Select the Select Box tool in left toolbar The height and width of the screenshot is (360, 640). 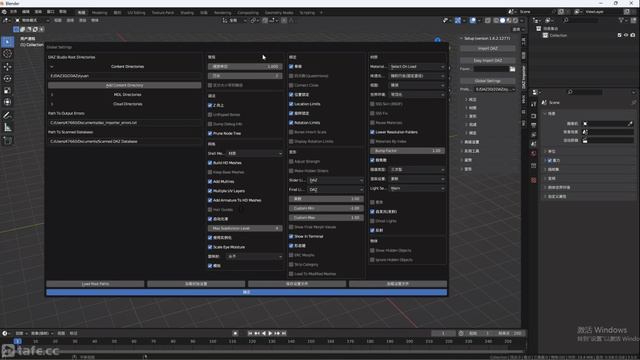[x=7, y=42]
